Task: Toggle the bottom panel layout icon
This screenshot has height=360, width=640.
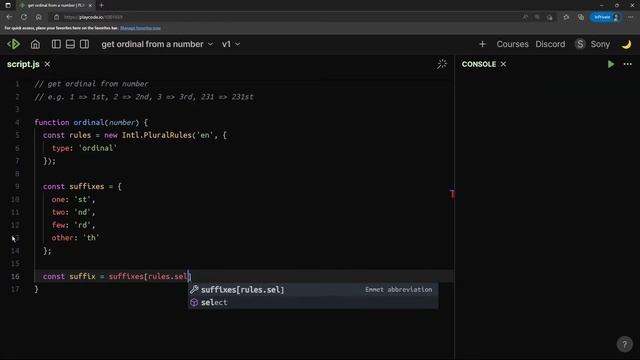Action: coord(70,44)
